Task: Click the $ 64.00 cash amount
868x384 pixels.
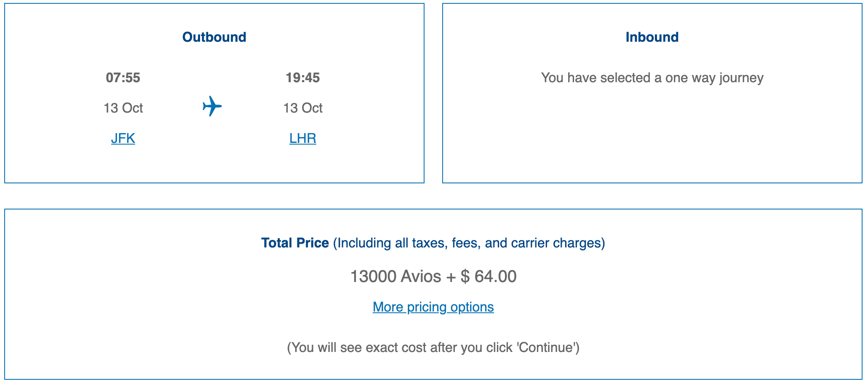Action: point(489,277)
